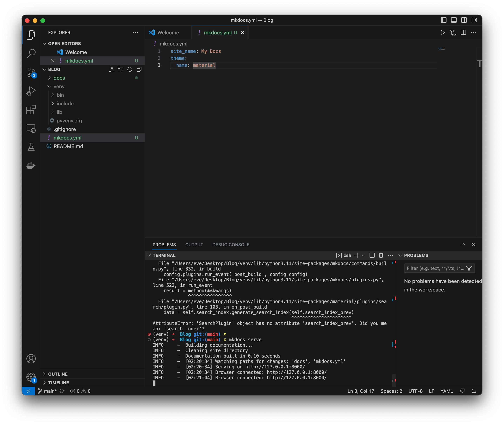Open changes compare icon in editor toolbar
This screenshot has width=504, height=424.
(x=453, y=33)
